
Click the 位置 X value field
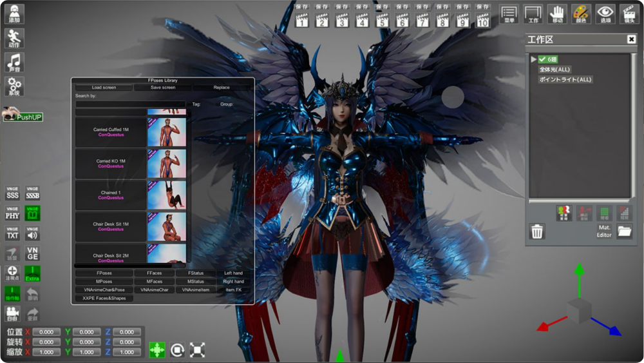point(46,332)
